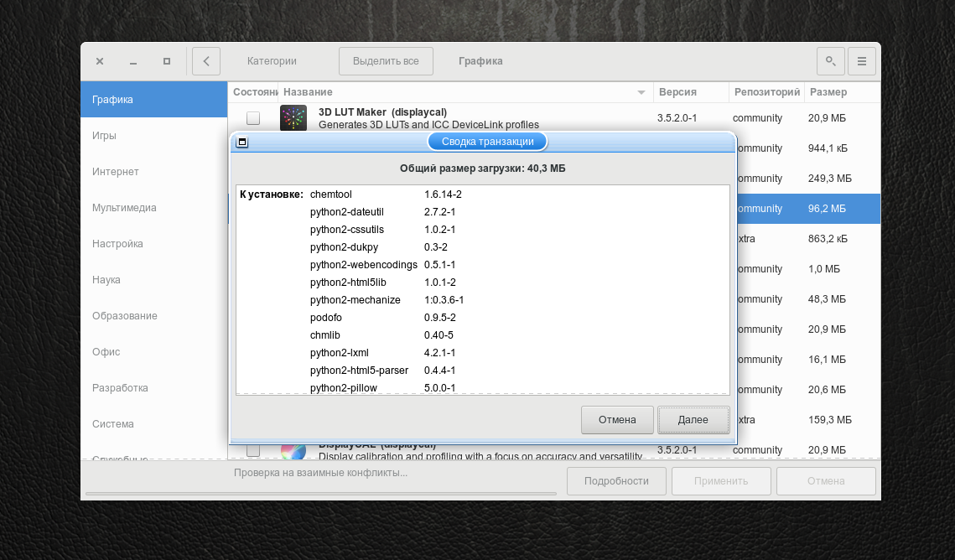Click the dialog window menu icon
The height and width of the screenshot is (560, 955).
click(241, 142)
